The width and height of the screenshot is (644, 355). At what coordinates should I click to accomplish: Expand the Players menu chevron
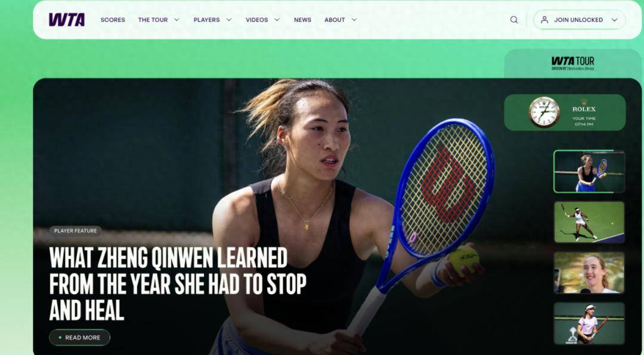tap(229, 20)
